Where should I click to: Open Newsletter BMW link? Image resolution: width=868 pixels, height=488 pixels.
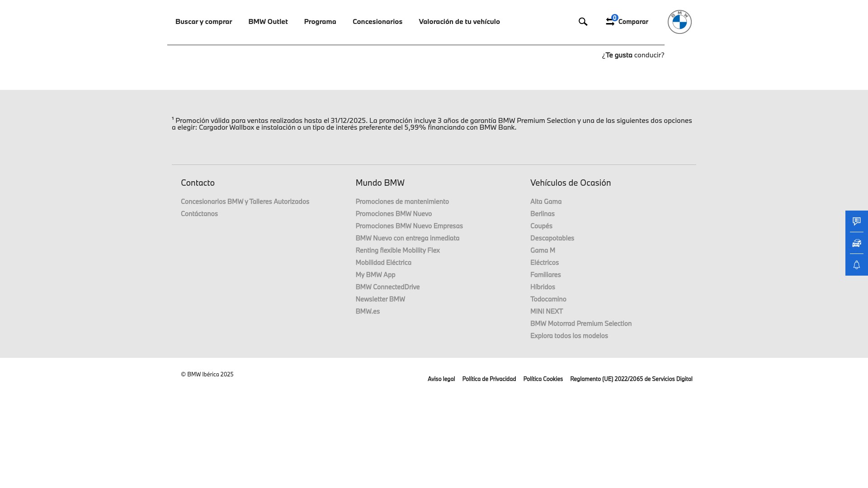click(x=380, y=299)
